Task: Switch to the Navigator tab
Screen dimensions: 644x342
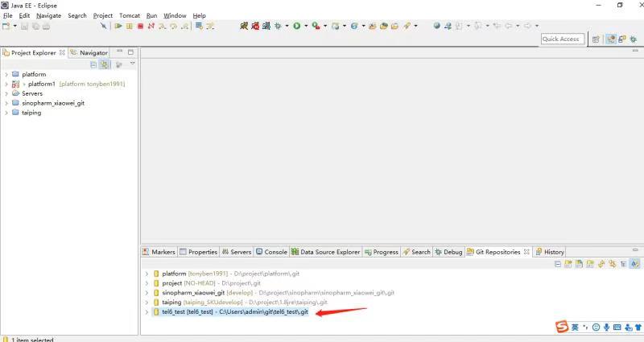Action: pos(89,52)
